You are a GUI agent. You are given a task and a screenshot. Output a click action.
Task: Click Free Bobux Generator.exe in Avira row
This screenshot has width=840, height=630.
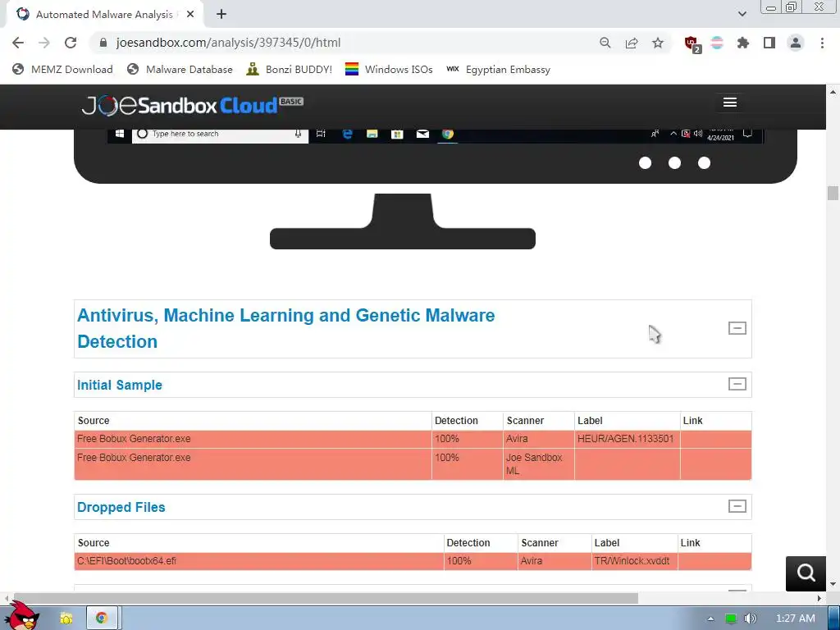pyautogui.click(x=134, y=439)
